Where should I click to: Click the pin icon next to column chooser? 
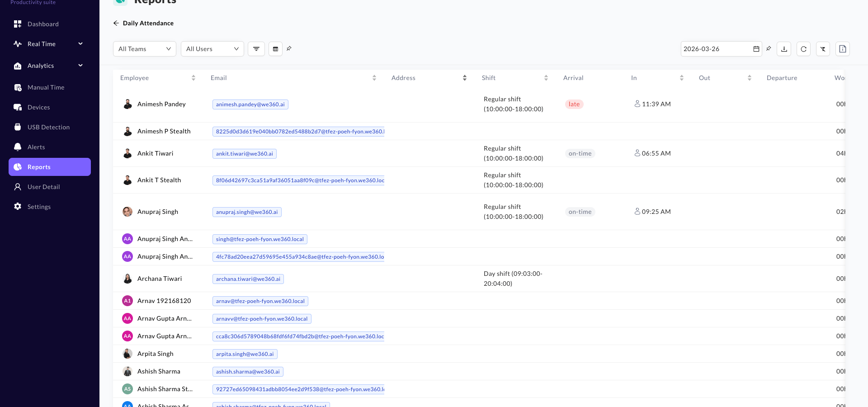coord(289,48)
